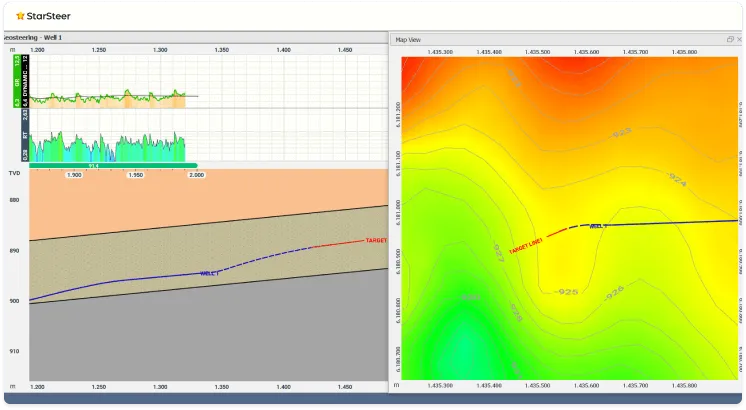The image size is (746, 410).
Task: Click the TARGET LINE1 label on map
Action: (526, 246)
